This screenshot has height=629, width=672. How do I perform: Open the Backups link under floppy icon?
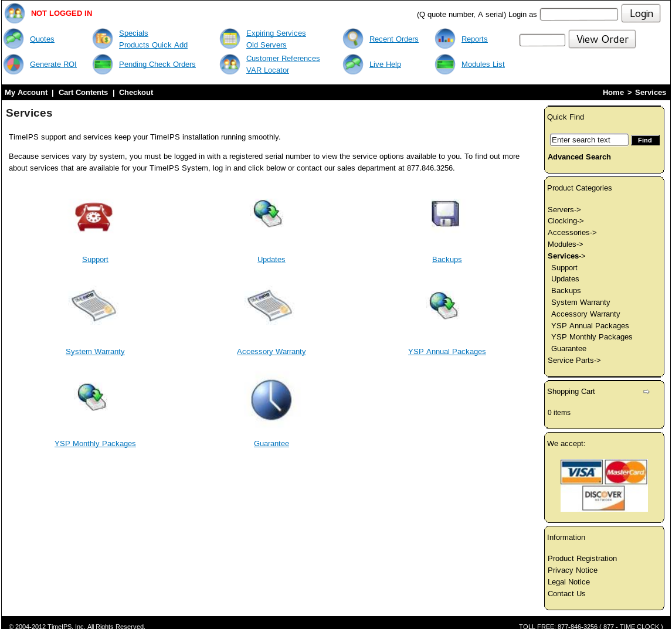coord(447,260)
